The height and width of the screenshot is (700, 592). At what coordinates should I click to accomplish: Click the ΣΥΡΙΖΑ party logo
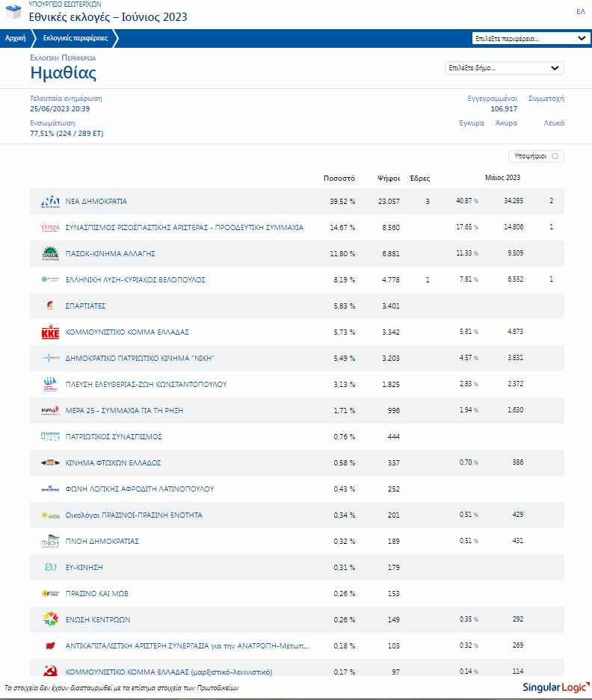pyautogui.click(x=50, y=227)
